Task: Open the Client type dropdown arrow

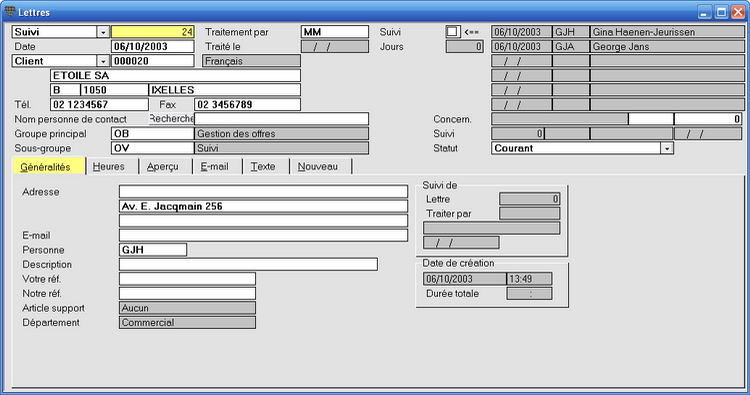Action: [x=103, y=61]
